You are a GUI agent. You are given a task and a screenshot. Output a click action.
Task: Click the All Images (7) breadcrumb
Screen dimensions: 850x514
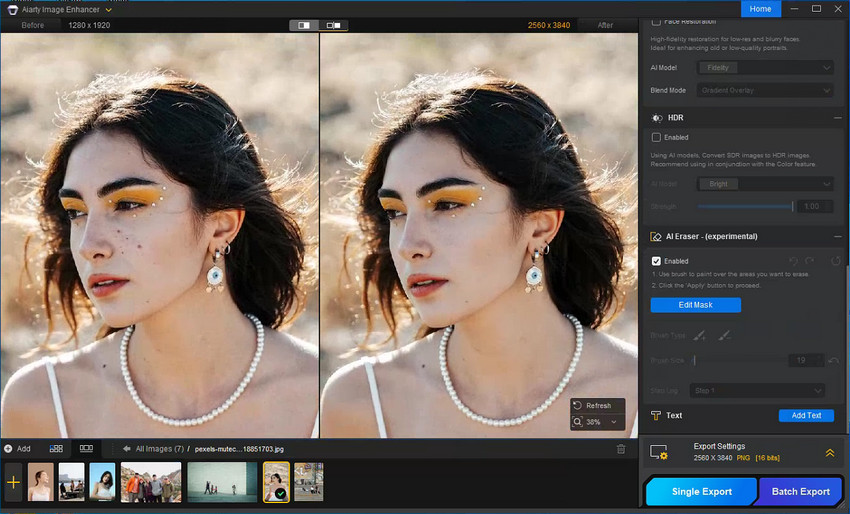(159, 449)
